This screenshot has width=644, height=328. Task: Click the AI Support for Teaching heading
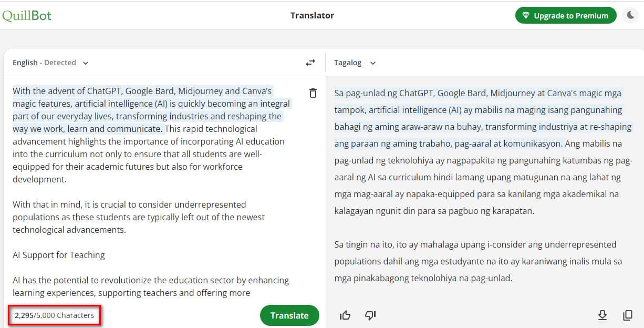coord(59,255)
